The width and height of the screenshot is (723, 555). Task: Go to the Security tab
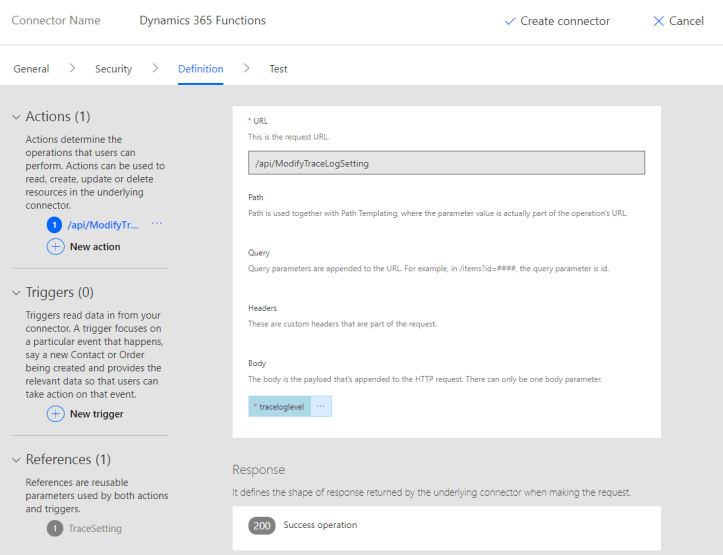coord(113,69)
